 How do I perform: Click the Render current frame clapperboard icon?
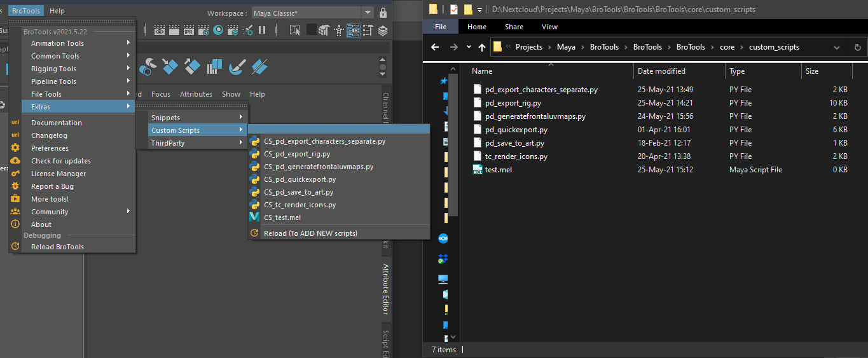click(x=174, y=30)
